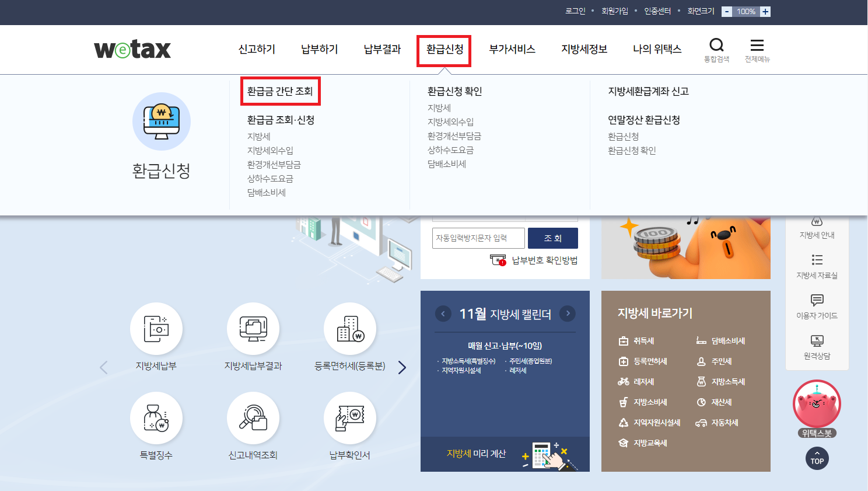868x491 pixels.
Task: Decrease screen size with minus button
Action: click(727, 12)
